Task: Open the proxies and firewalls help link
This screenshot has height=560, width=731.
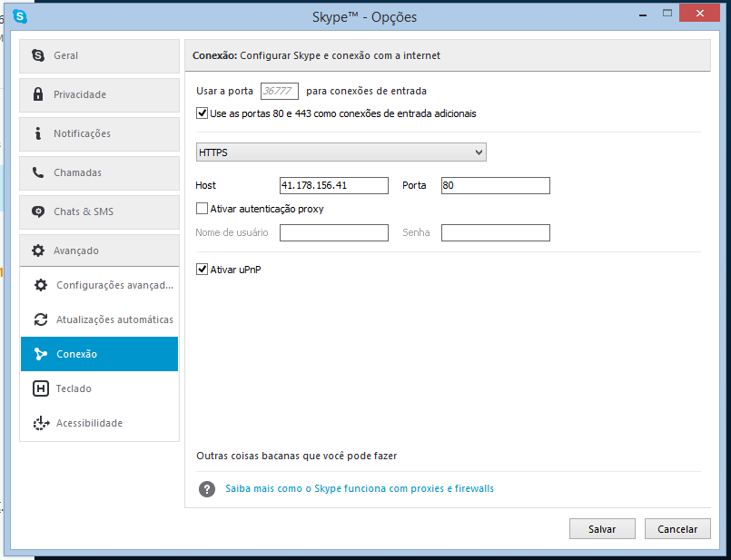Action: tap(360, 488)
